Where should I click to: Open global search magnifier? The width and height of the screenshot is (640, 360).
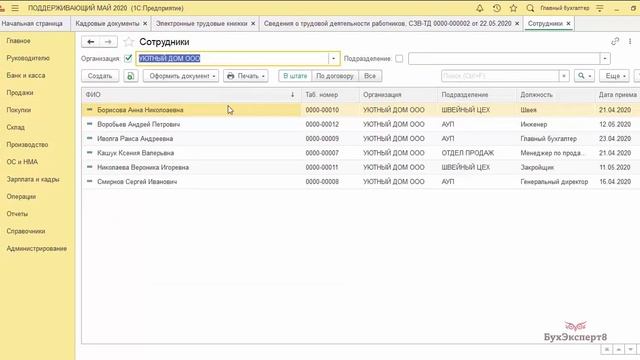(530, 8)
